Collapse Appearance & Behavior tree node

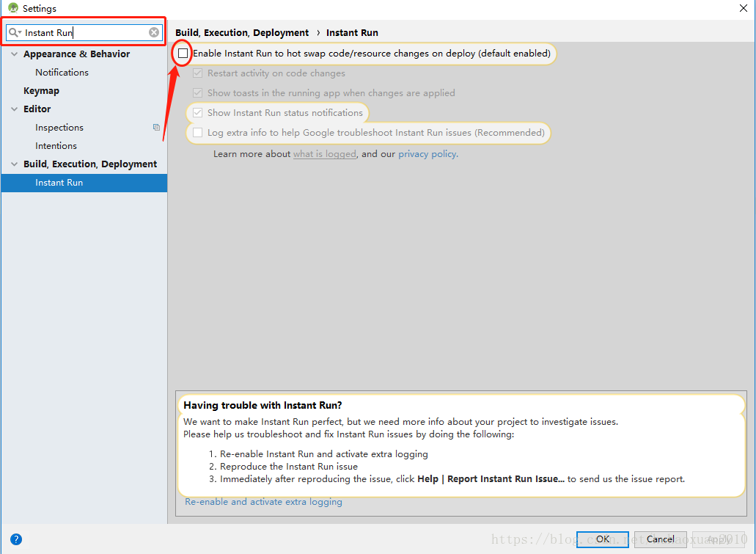(x=15, y=54)
